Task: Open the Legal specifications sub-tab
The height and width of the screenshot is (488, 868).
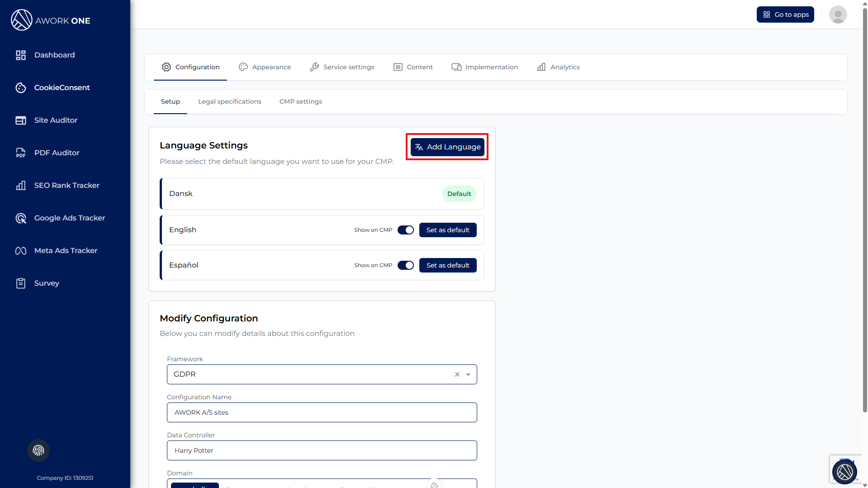Action: tap(229, 101)
